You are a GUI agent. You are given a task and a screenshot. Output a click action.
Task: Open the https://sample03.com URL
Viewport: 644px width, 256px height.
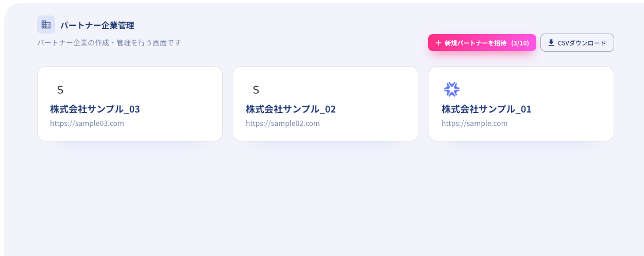(x=87, y=123)
